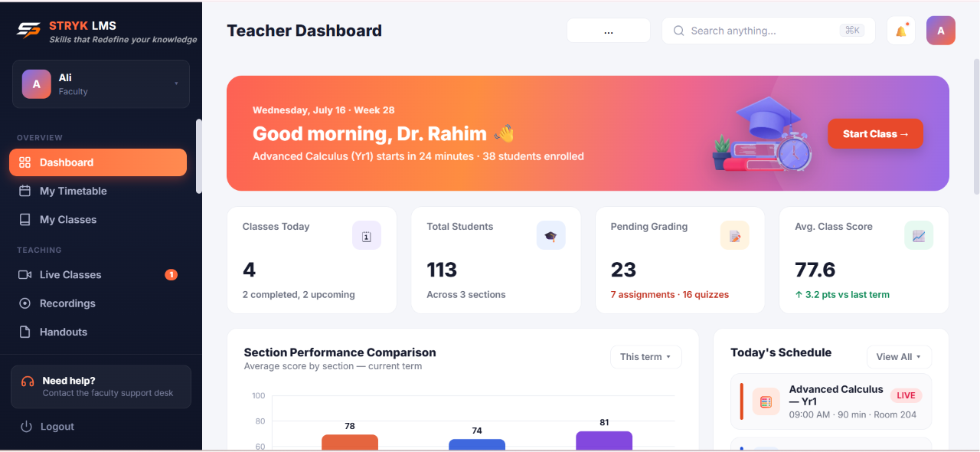Open My Classes menu item
The width and height of the screenshot is (980, 452).
click(98, 219)
